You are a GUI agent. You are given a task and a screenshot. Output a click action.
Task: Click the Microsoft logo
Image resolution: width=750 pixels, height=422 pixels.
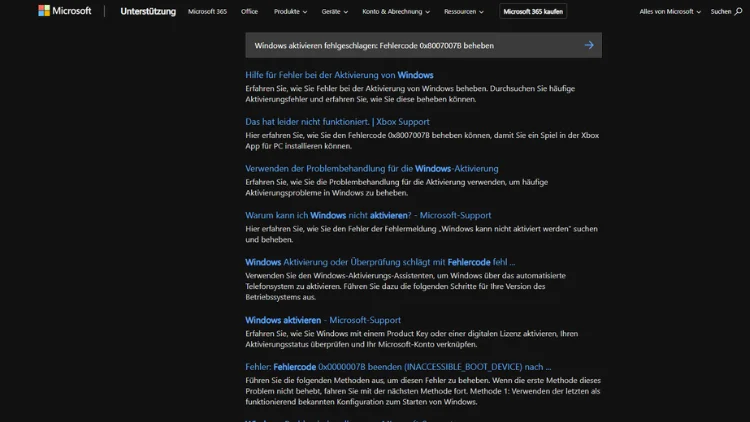tap(65, 11)
